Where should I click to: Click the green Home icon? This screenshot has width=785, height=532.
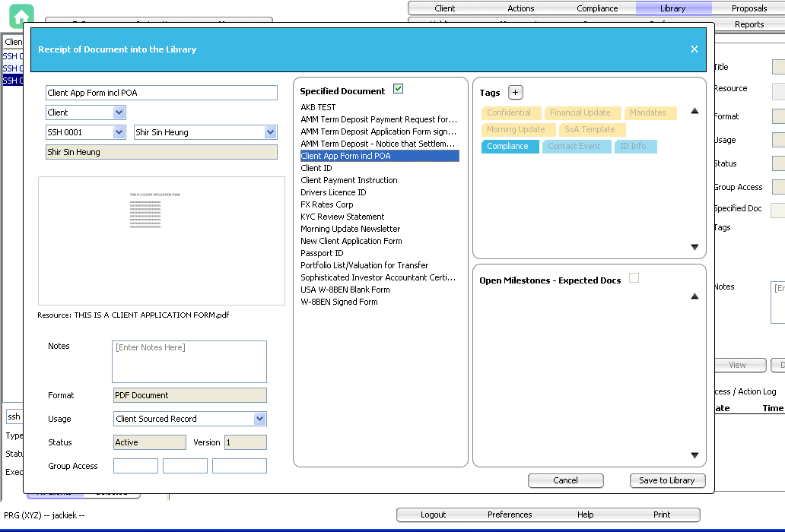tap(21, 16)
